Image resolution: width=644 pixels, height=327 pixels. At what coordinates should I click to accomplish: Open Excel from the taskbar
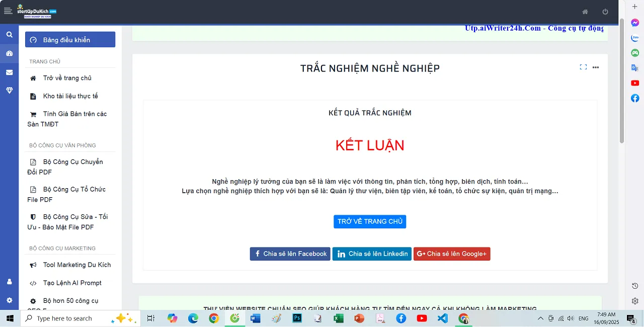[339, 318]
